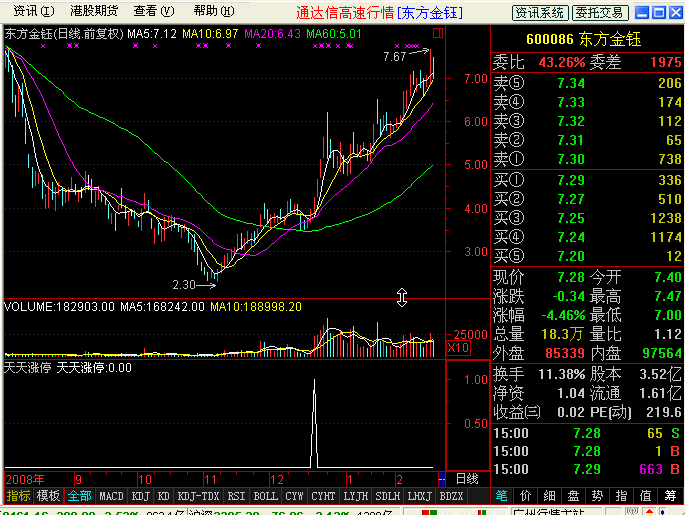Switch indicator to SDLH
The height and width of the screenshot is (515, 685).
387,496
